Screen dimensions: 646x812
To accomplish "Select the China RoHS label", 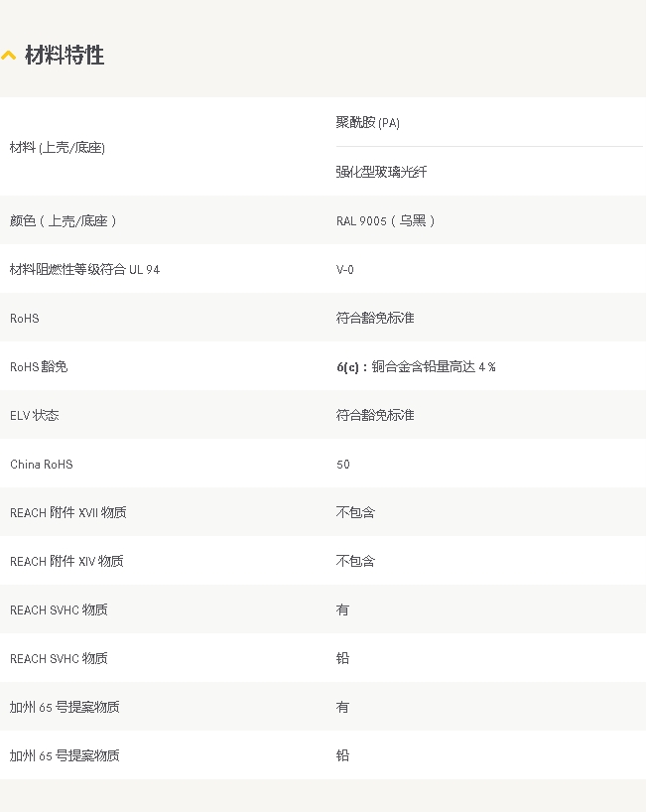I will click(42, 464).
